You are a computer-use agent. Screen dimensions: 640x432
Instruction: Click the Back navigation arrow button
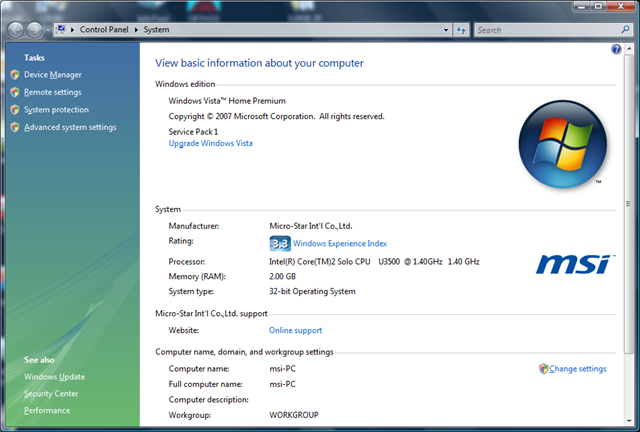click(18, 30)
